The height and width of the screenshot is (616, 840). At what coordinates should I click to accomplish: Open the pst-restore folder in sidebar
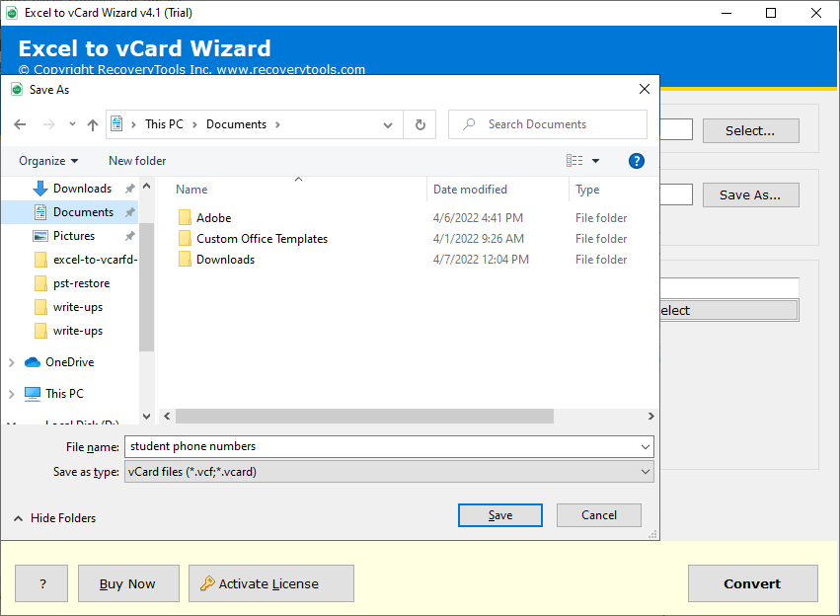[x=81, y=283]
